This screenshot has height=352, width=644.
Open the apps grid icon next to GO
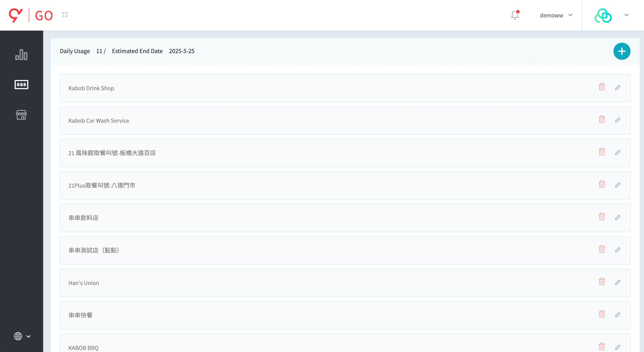click(65, 15)
